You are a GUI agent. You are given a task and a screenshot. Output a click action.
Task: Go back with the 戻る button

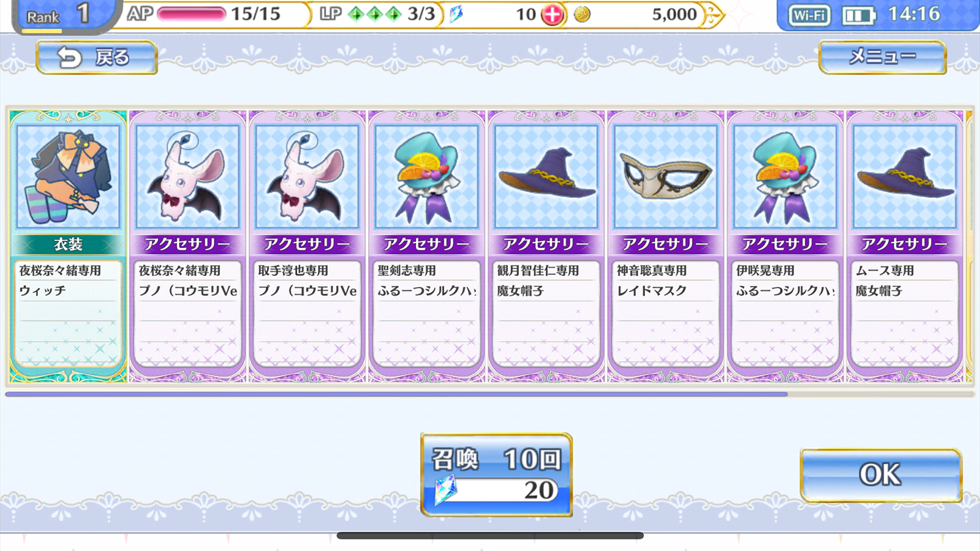point(97,58)
